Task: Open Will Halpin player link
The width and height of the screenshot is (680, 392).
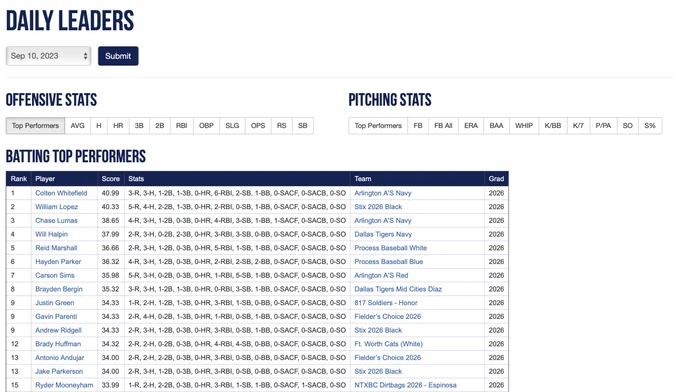Action: pos(52,234)
